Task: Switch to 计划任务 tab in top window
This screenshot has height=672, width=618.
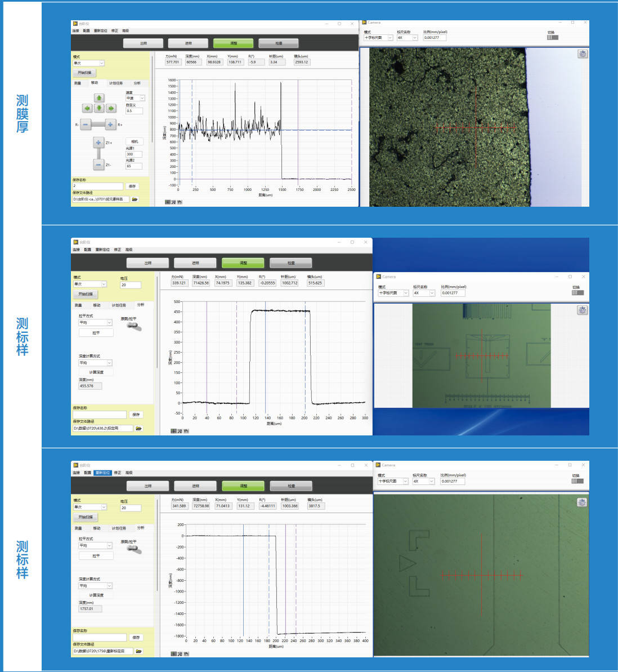Action: coord(115,83)
